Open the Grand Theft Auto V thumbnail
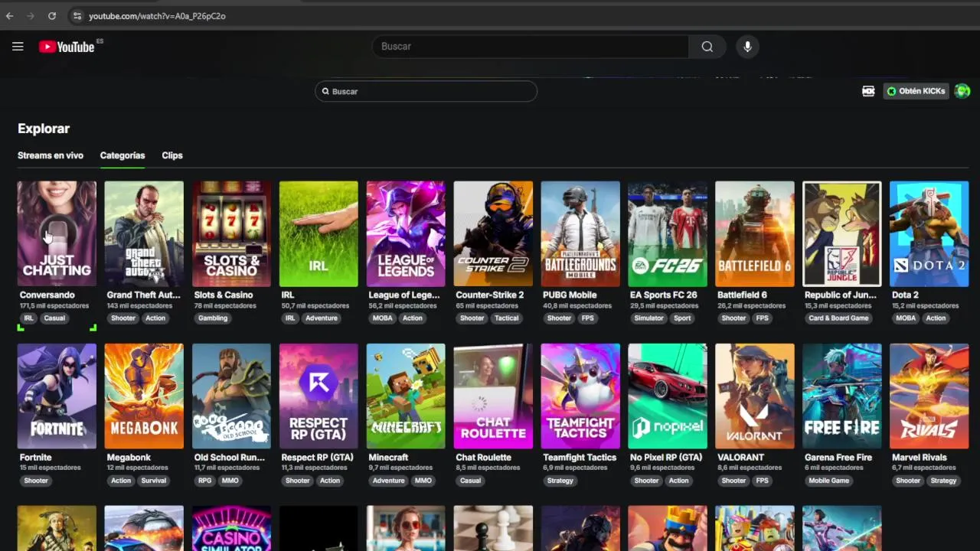Viewport: 980px width, 551px height. pyautogui.click(x=144, y=233)
